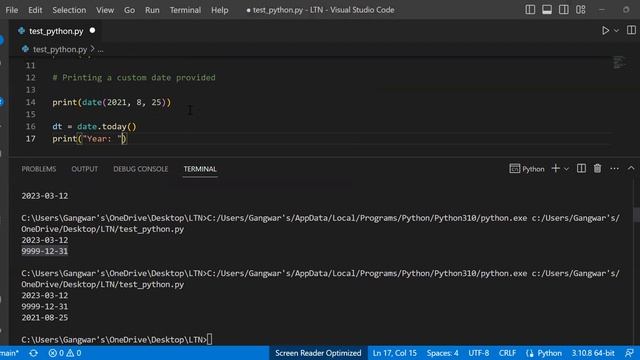Open the File menu

pyautogui.click(x=12, y=10)
